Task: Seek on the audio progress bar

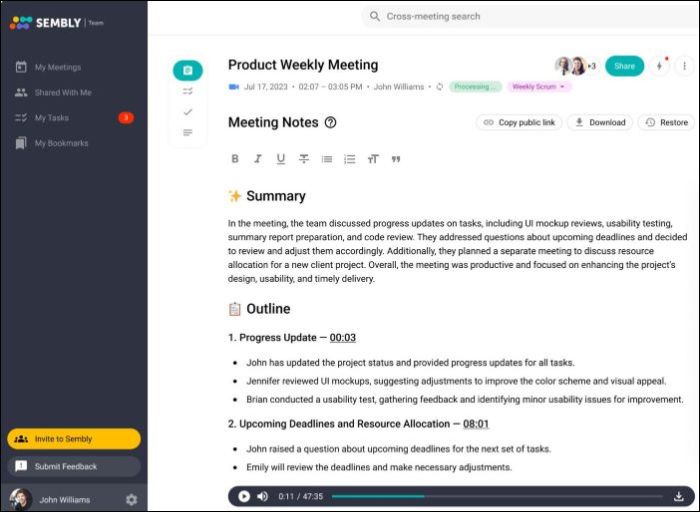Action: (497, 496)
